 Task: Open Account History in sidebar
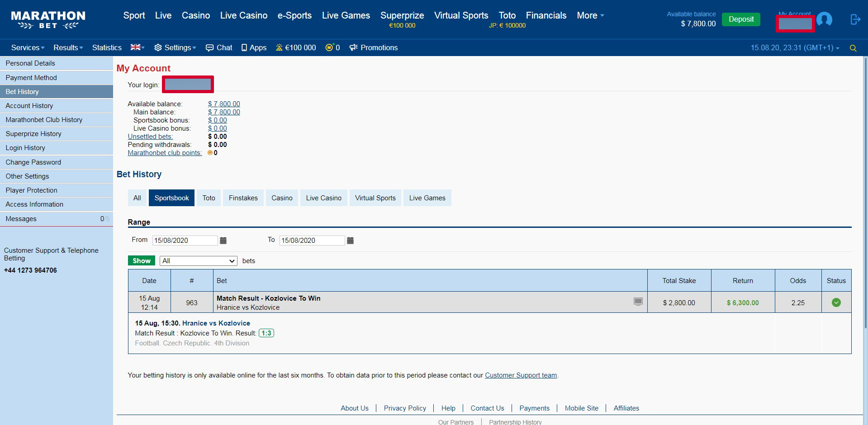[x=57, y=106]
